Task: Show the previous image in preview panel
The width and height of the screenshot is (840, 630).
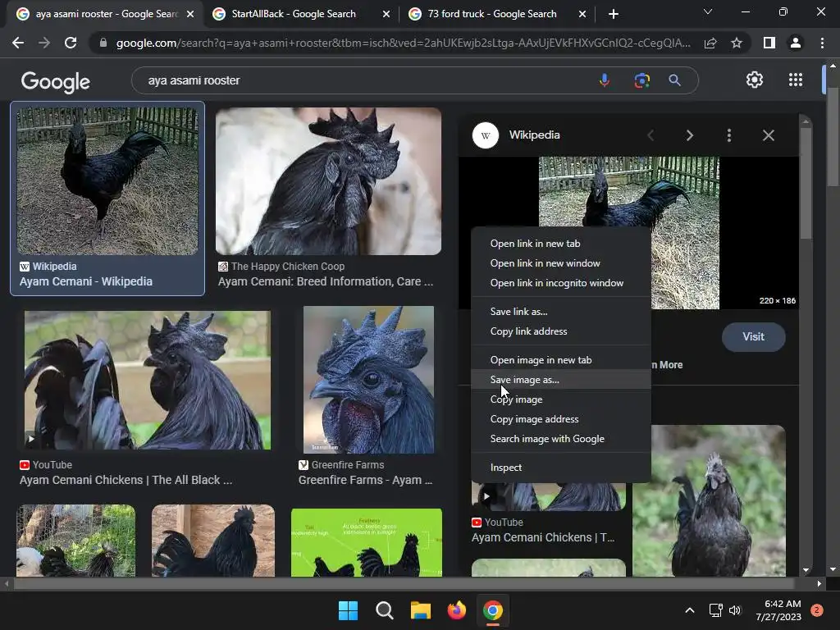Action: tap(651, 135)
